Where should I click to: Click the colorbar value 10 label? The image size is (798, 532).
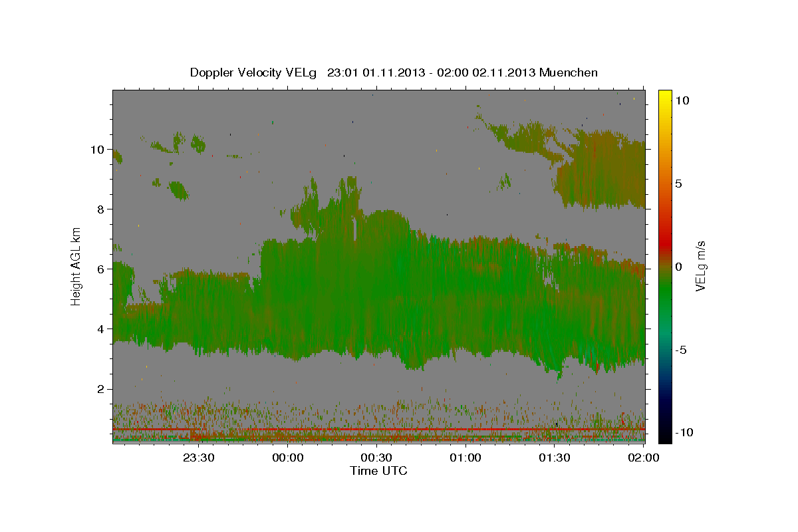[x=682, y=100]
